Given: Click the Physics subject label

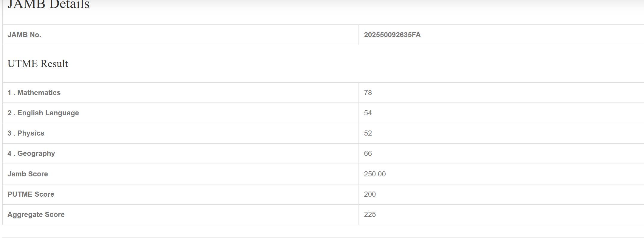Looking at the screenshot, I should click(26, 133).
